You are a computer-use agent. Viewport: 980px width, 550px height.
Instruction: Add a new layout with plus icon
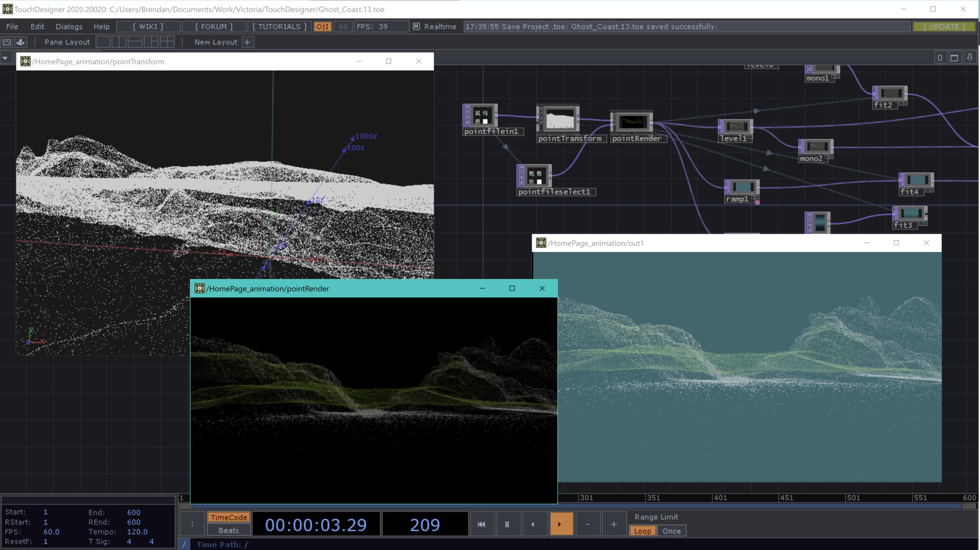tap(247, 42)
